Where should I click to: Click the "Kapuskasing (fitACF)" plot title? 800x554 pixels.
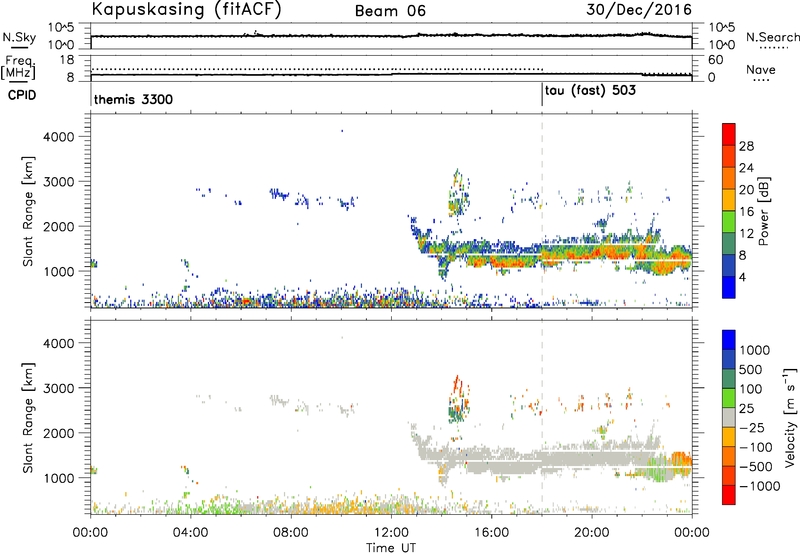186,10
